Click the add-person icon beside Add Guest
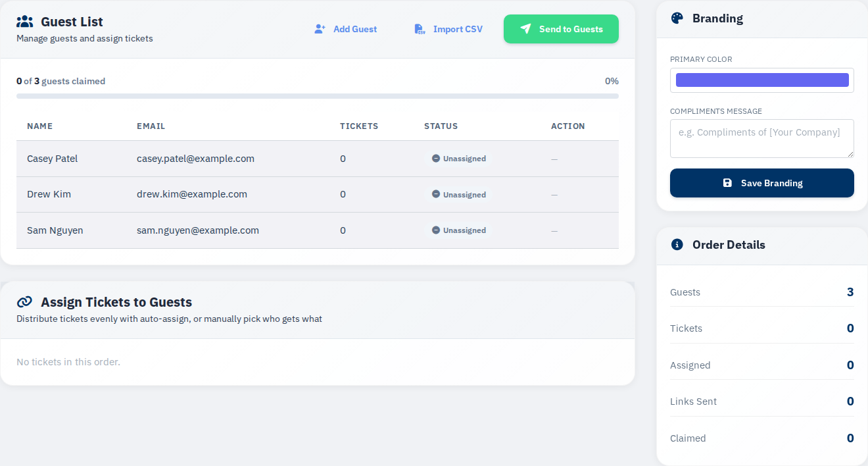868x466 pixels. (x=320, y=29)
